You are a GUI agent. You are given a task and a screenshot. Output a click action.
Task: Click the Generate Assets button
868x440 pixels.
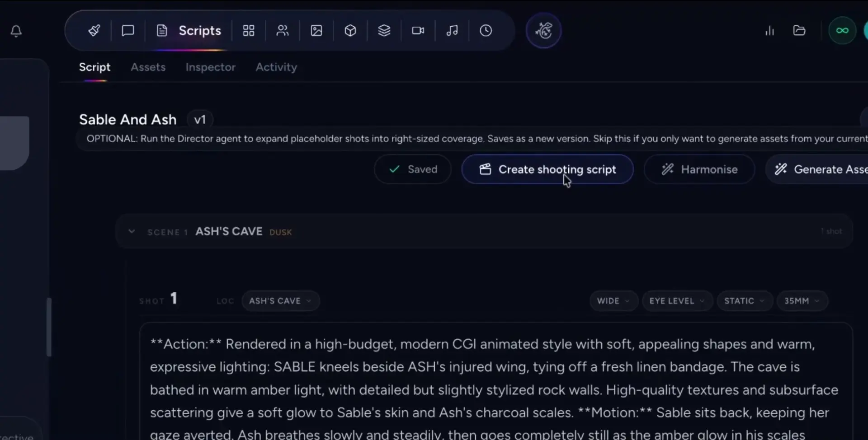coord(816,169)
